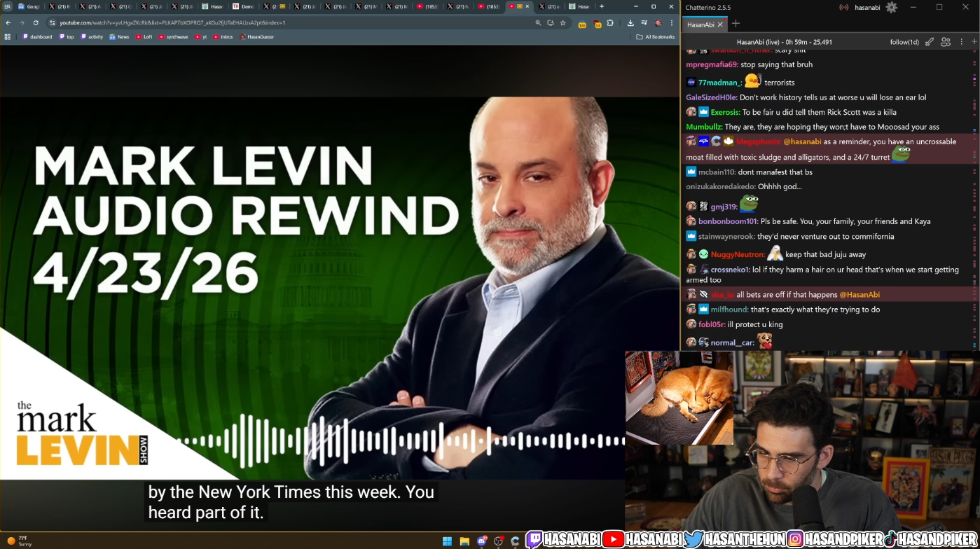Open the apps grid in bookmarks bar
The image size is (980, 549).
tap(8, 36)
